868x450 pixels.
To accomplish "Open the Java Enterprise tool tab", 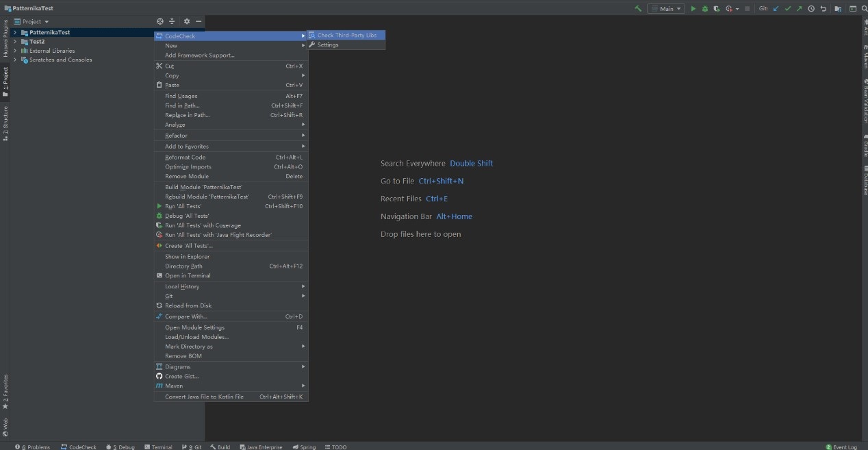I will pos(261,447).
